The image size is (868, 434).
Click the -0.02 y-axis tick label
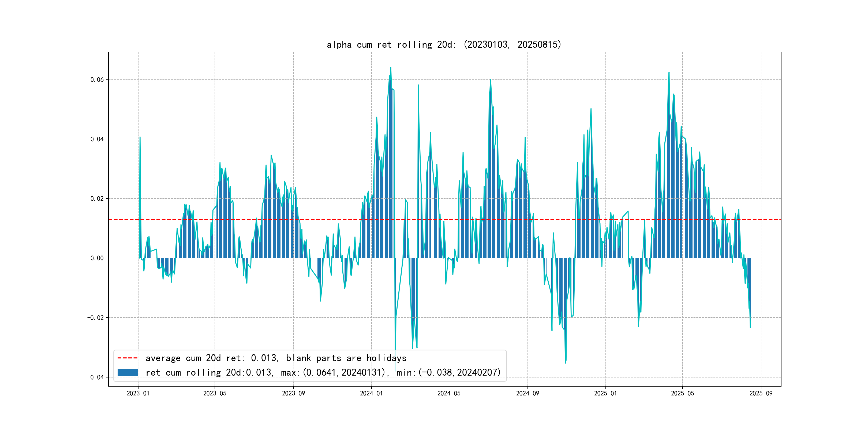pos(96,318)
